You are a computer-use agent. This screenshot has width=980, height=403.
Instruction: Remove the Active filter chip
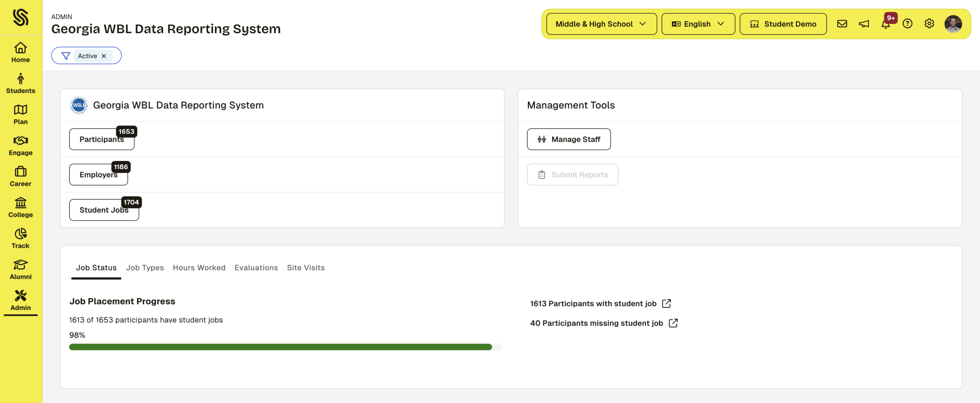tap(104, 56)
